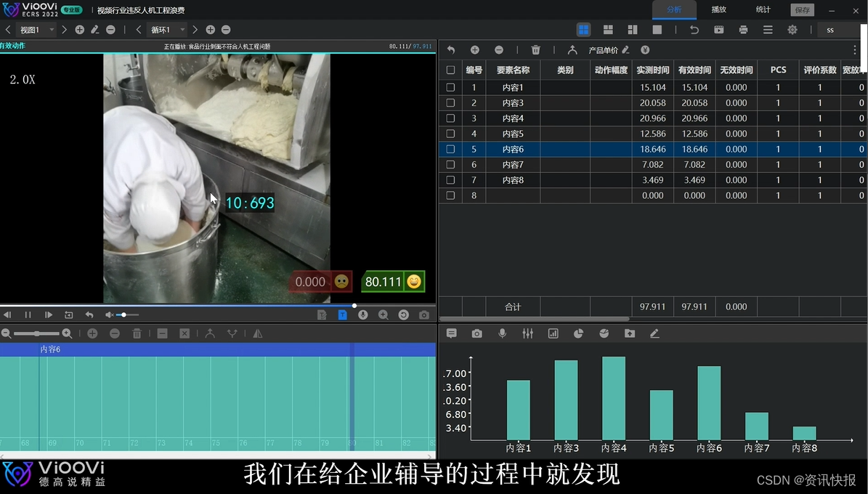868x494 pixels.
Task: Open the 视图1 view dropdown
Action: point(36,30)
